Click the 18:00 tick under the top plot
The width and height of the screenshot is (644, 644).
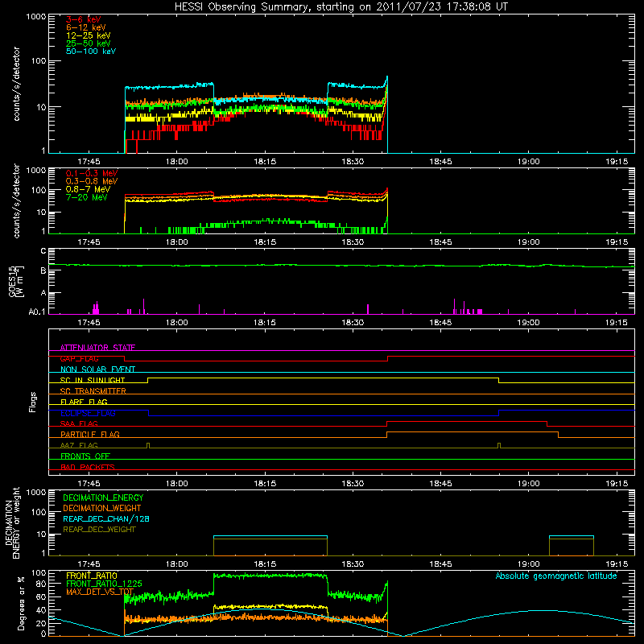point(176,162)
